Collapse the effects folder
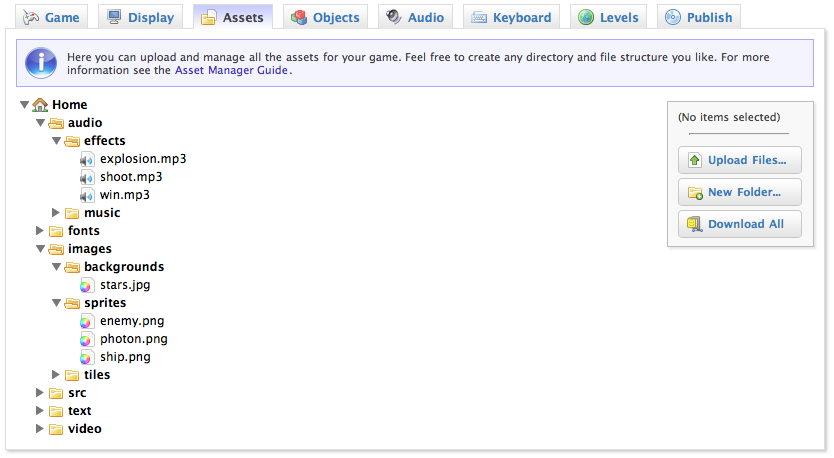 coord(56,141)
